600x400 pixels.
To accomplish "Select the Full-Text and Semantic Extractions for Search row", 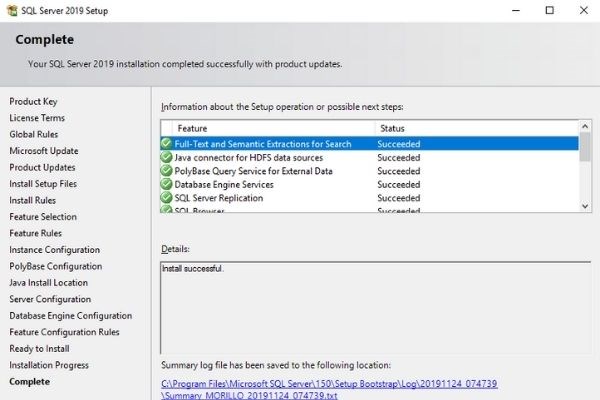I will tap(370, 144).
